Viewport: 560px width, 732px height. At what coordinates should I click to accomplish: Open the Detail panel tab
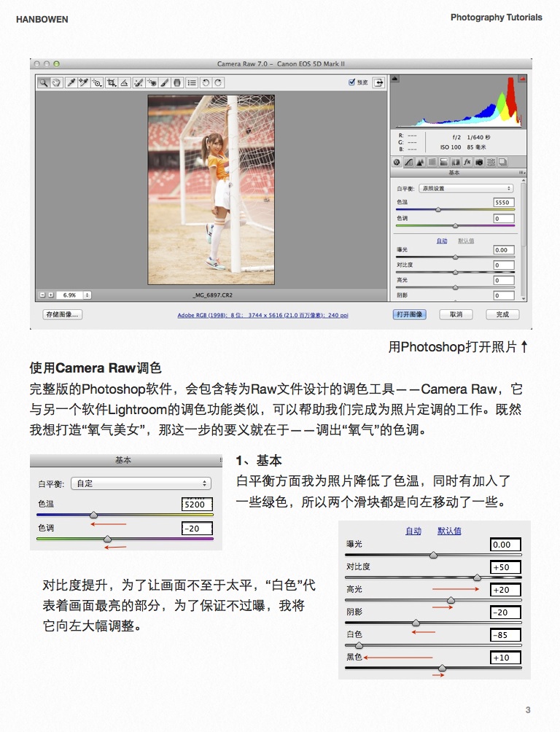coord(420,162)
